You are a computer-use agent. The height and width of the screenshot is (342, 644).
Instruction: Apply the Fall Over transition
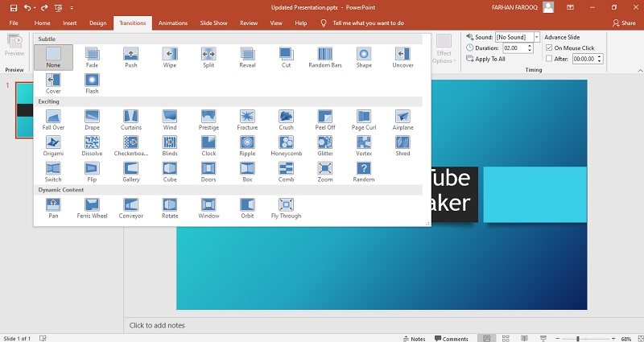(x=53, y=120)
